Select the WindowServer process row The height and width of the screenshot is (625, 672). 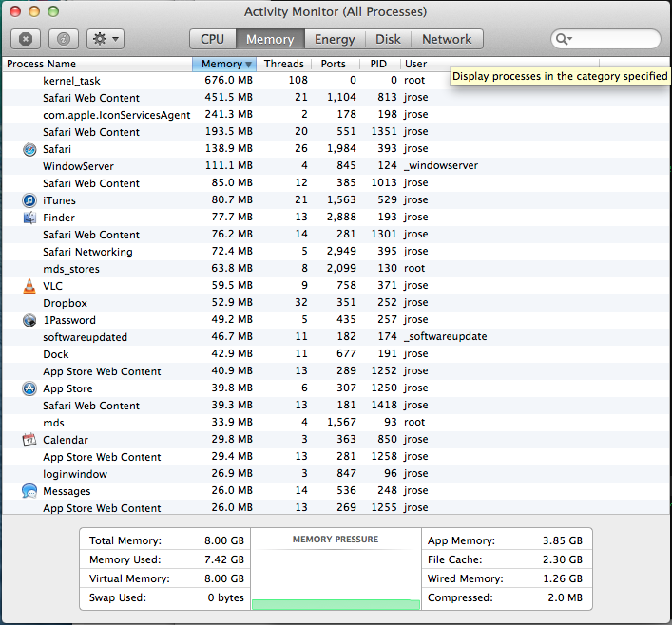tap(336, 166)
